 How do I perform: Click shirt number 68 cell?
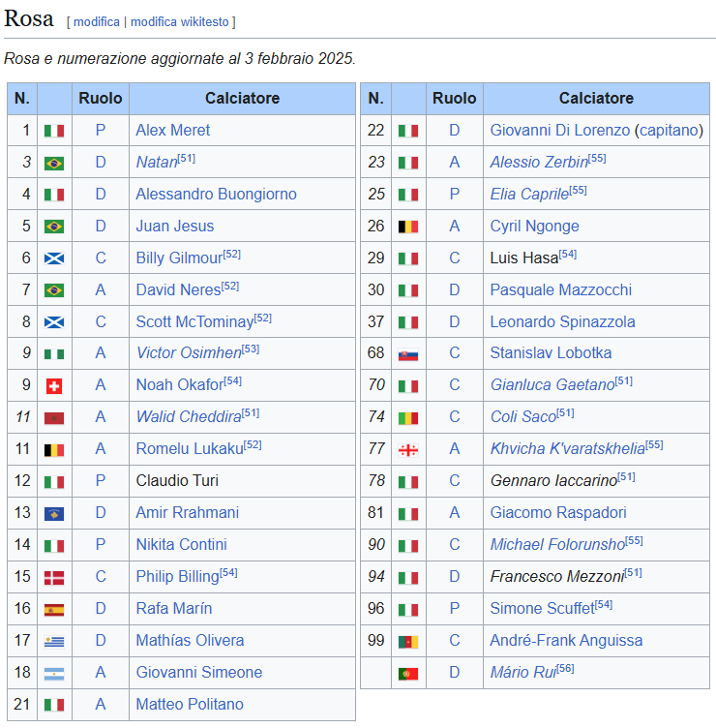click(x=375, y=352)
